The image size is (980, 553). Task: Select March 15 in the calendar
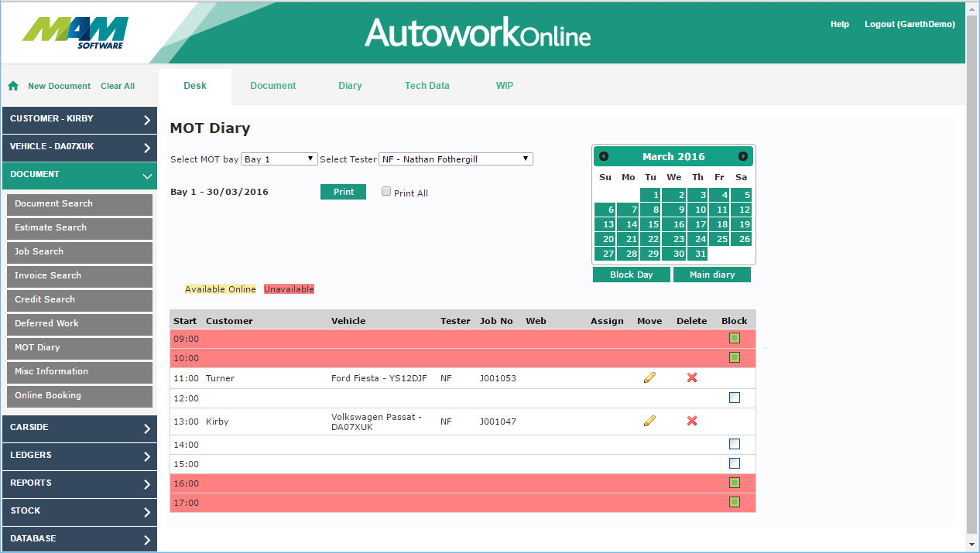click(x=652, y=224)
